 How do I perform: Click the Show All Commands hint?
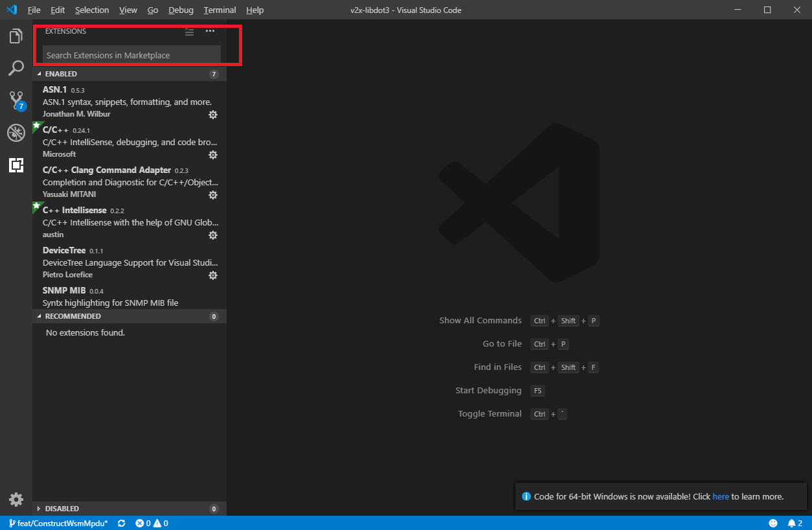[480, 321]
